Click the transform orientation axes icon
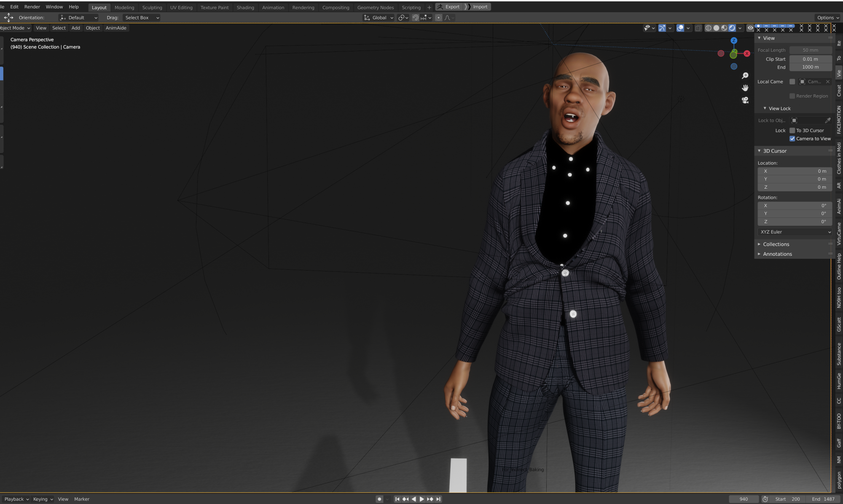 [367, 18]
